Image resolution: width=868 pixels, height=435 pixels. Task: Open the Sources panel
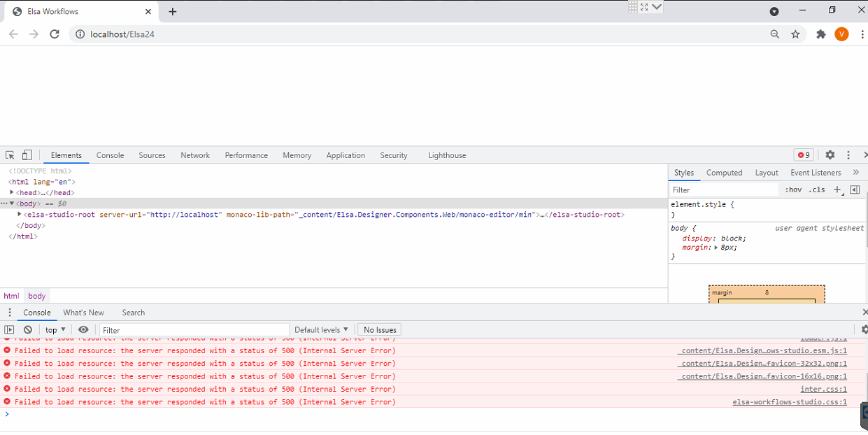coord(152,155)
